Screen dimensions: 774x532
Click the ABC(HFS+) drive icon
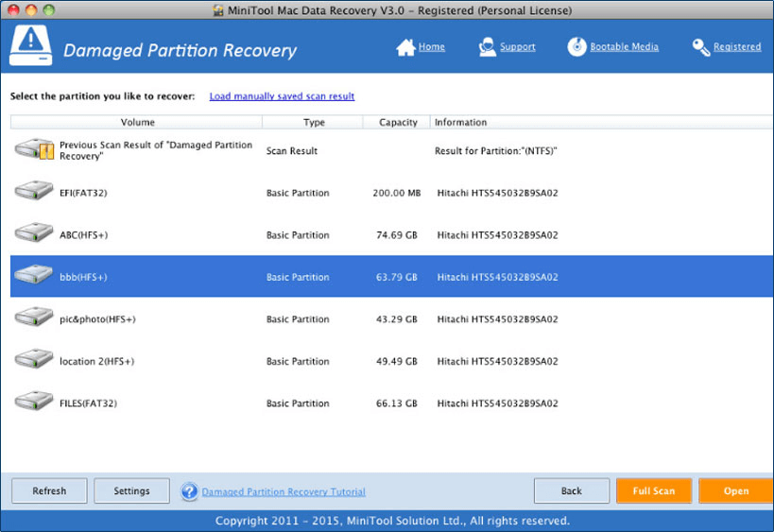point(34,232)
